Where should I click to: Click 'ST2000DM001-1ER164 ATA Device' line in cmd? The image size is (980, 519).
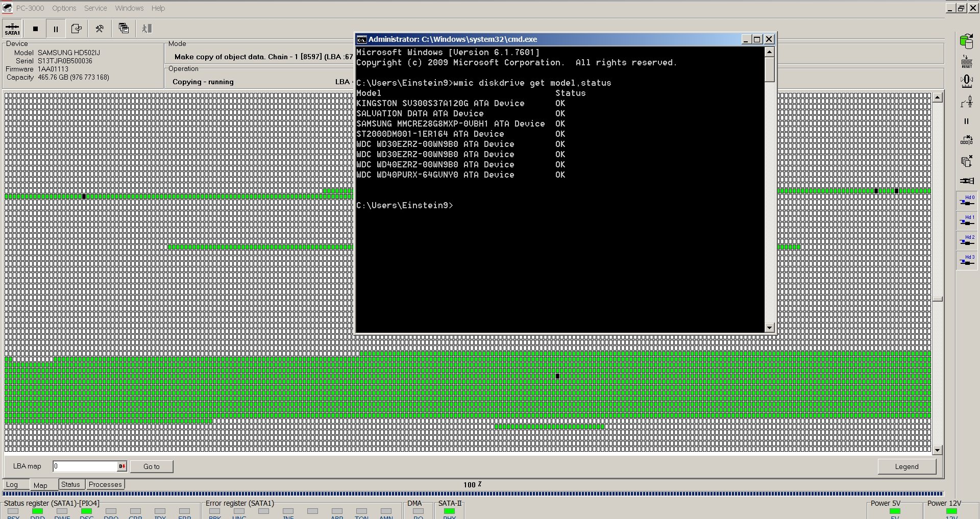click(x=430, y=134)
